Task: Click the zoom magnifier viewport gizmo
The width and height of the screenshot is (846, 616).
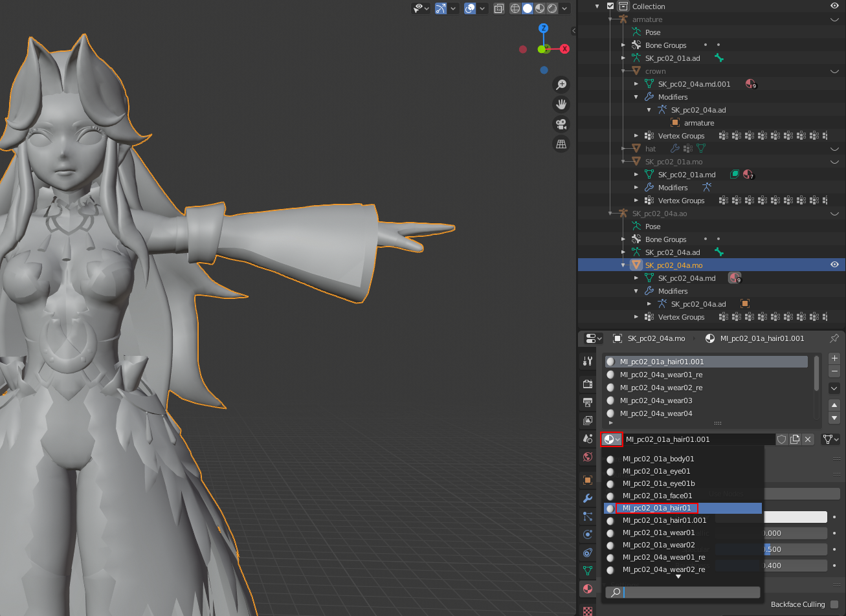Action: coord(561,85)
